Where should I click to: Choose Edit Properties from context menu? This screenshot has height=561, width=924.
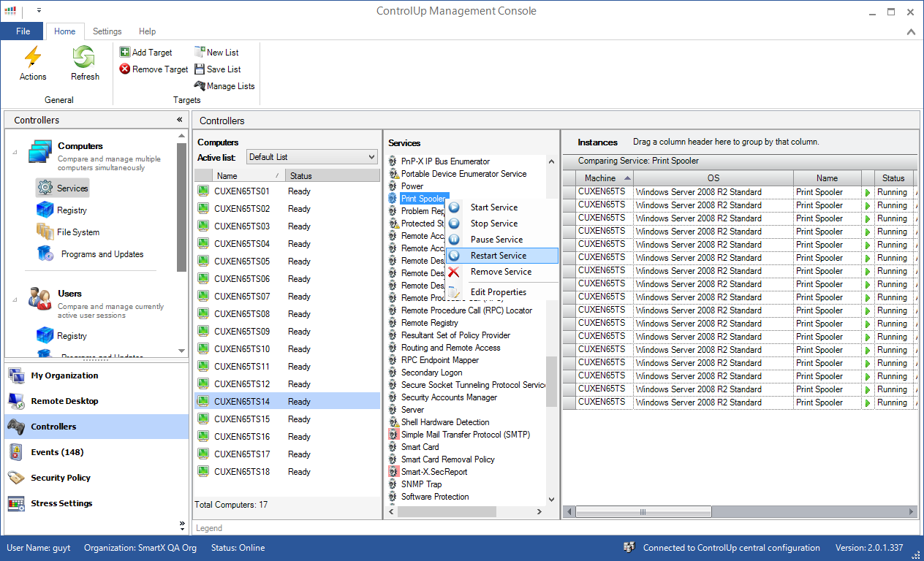(501, 292)
